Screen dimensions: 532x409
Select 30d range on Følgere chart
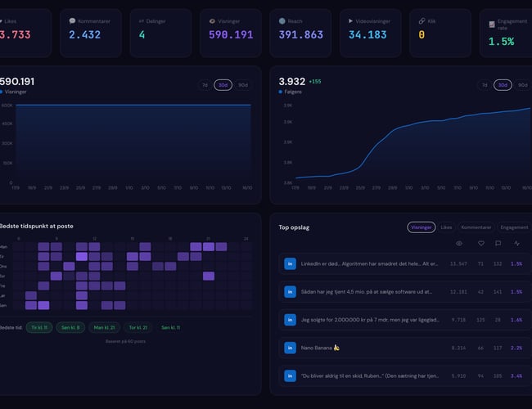pos(503,85)
